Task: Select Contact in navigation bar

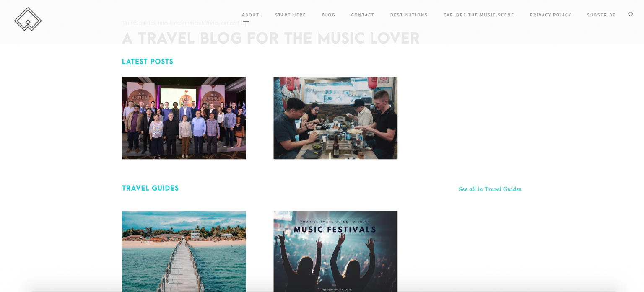Action: click(363, 15)
